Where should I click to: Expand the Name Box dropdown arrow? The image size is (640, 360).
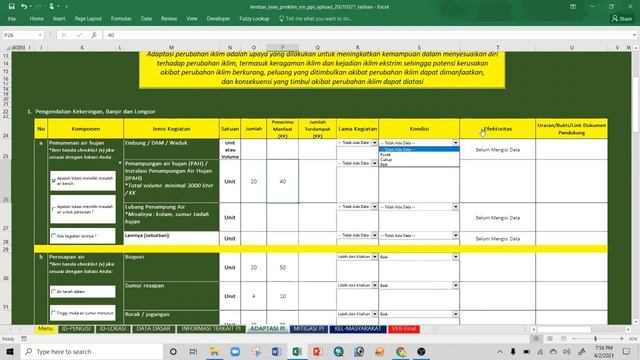[40, 35]
